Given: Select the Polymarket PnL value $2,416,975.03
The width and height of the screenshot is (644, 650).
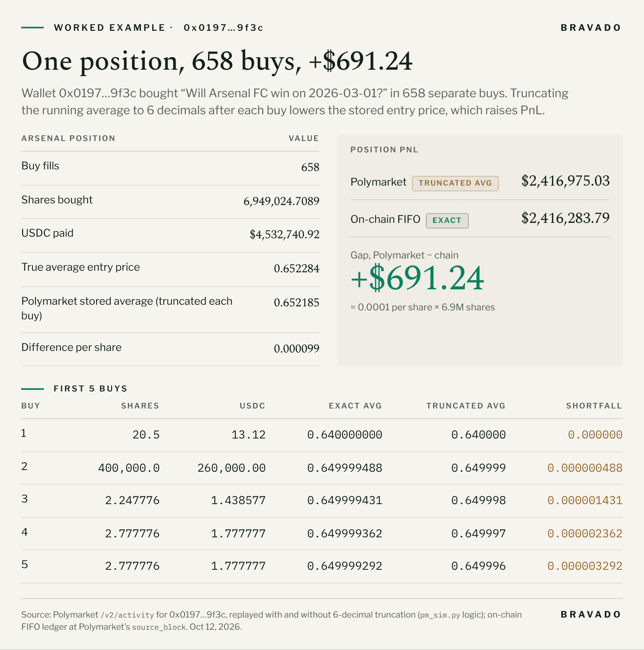Looking at the screenshot, I should click(566, 181).
